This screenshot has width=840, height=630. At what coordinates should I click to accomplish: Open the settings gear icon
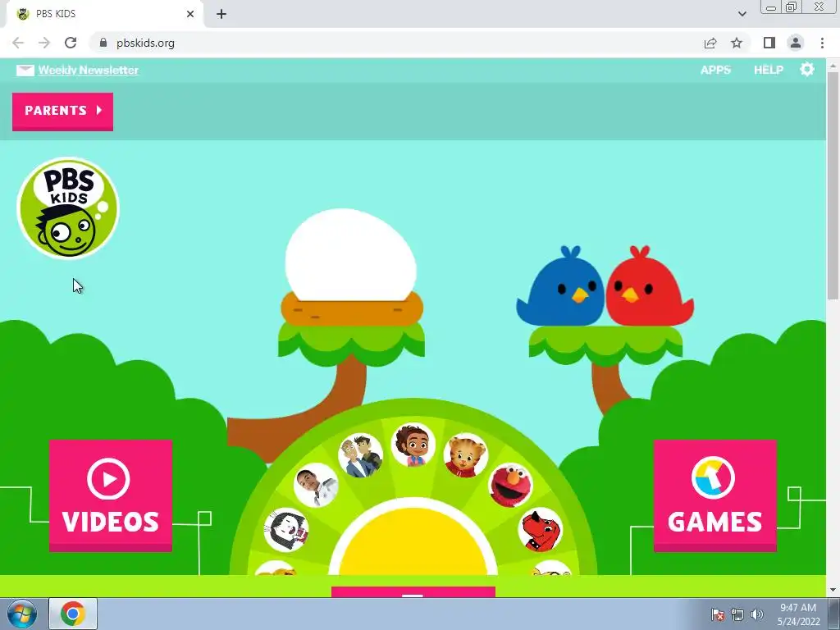807,70
